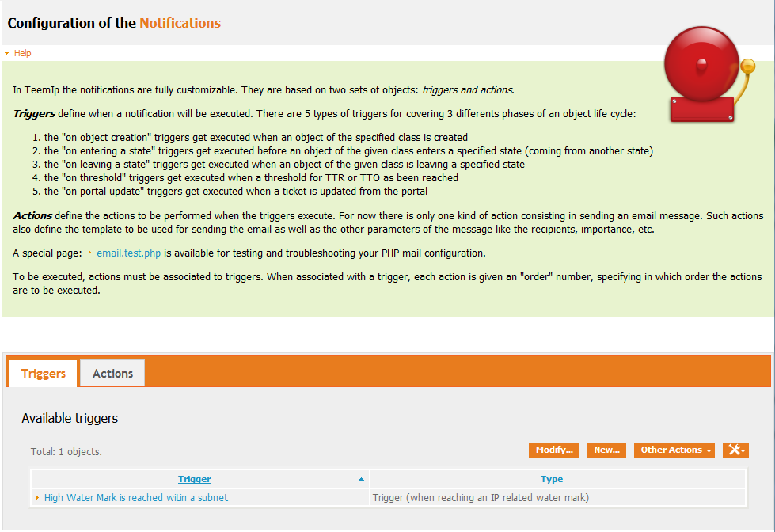
Task: Click the sort arrow in Trigger column
Action: tap(362, 480)
